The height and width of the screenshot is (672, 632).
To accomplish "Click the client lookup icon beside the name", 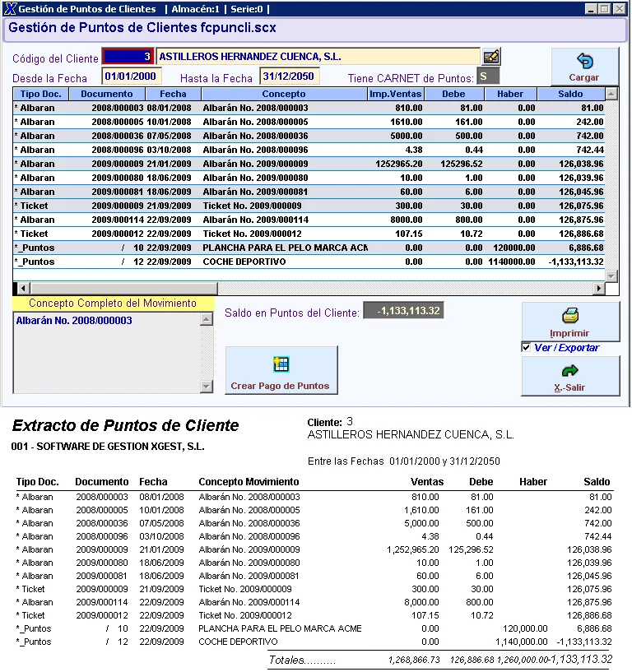I will click(491, 57).
